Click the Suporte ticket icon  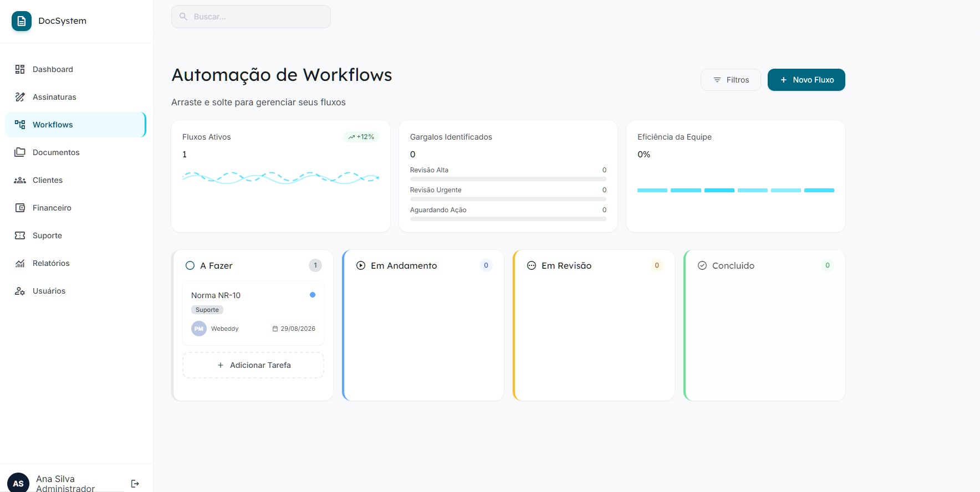[x=20, y=235]
